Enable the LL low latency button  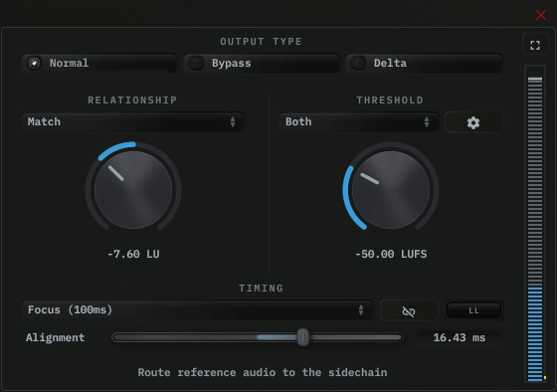pyautogui.click(x=473, y=310)
